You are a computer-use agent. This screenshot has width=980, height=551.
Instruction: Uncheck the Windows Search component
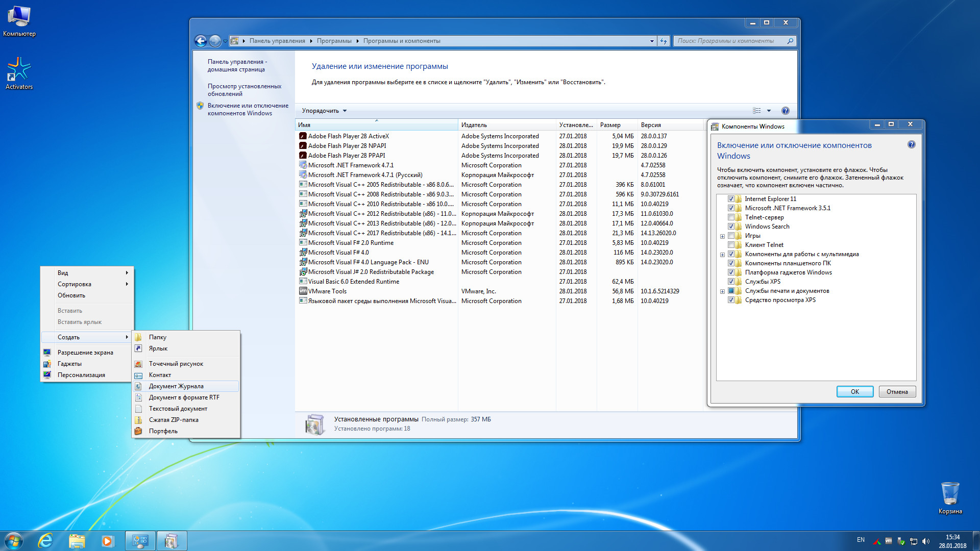(731, 227)
